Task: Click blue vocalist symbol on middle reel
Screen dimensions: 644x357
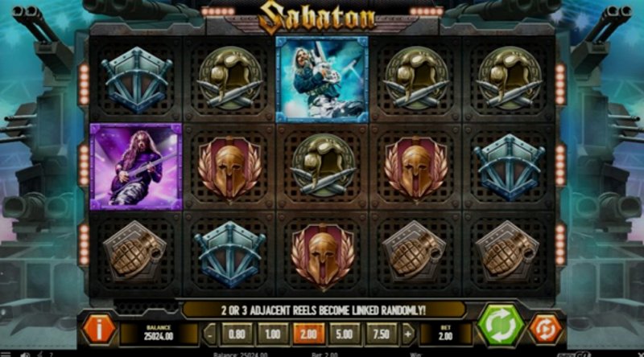Action: coord(322,79)
